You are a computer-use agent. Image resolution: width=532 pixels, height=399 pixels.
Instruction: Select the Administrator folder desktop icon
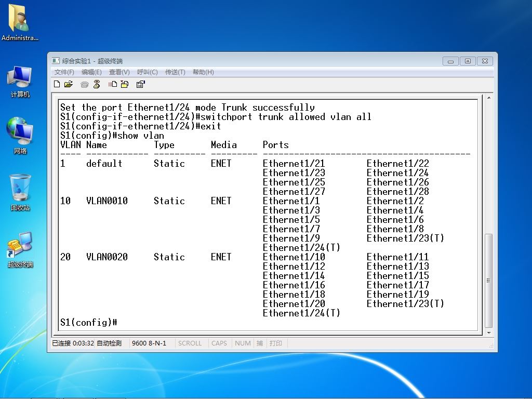pos(20,22)
